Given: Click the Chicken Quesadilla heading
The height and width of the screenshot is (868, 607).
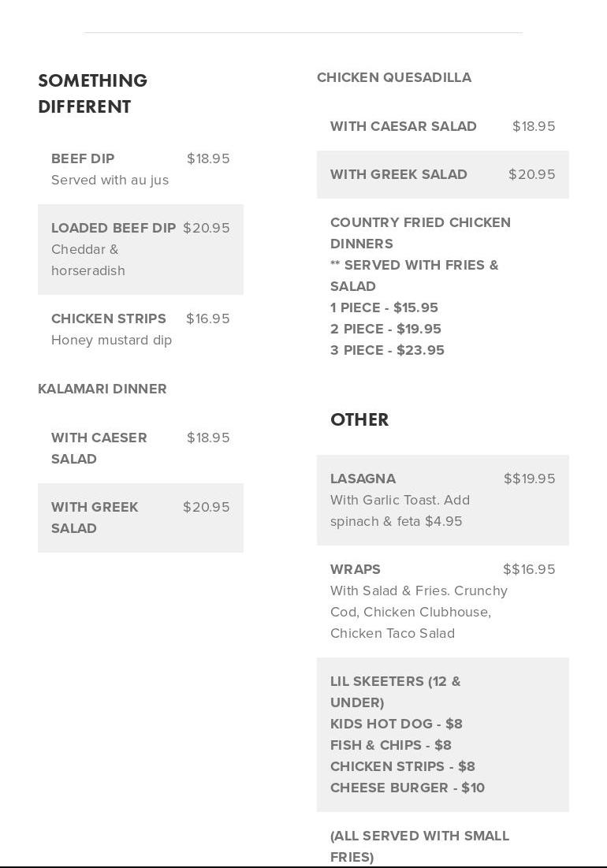Looking at the screenshot, I should click(x=394, y=77).
